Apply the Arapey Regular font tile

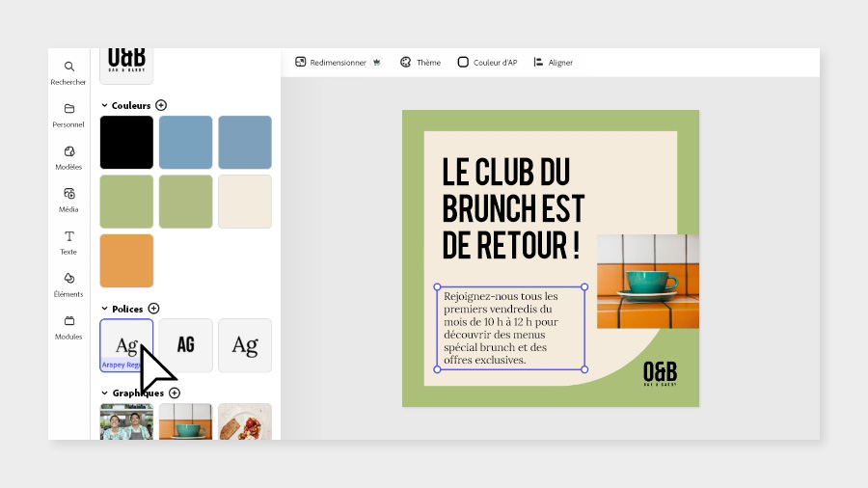126,345
